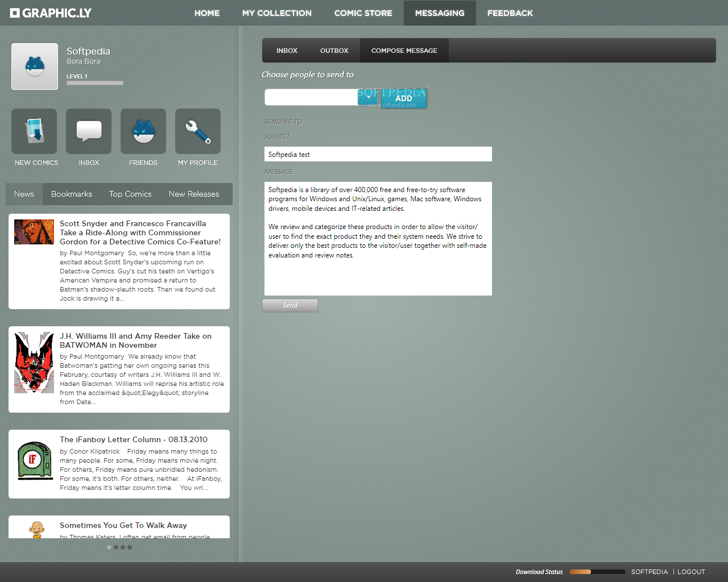The image size is (728, 582).
Task: Click into the Message text area
Action: (378, 239)
